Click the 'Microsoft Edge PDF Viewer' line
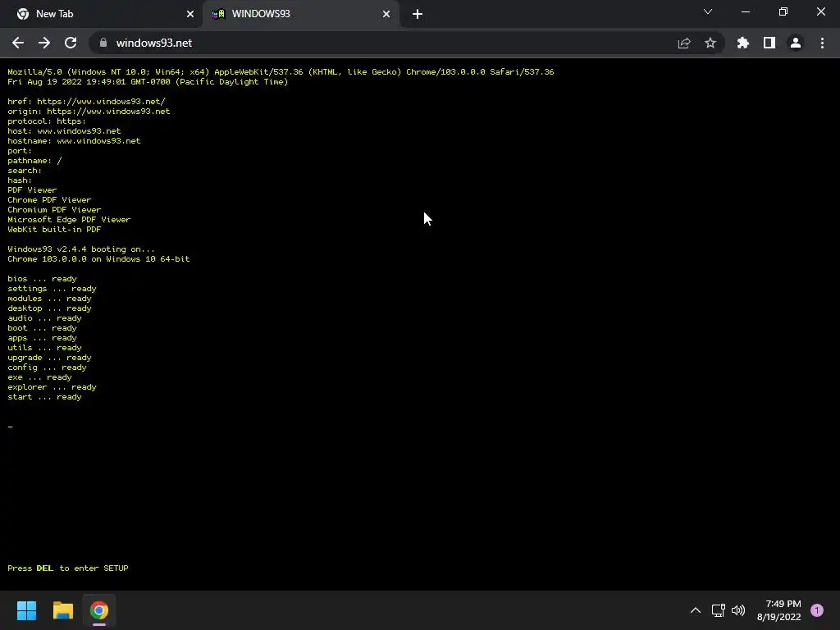840x630 pixels. [x=69, y=220]
